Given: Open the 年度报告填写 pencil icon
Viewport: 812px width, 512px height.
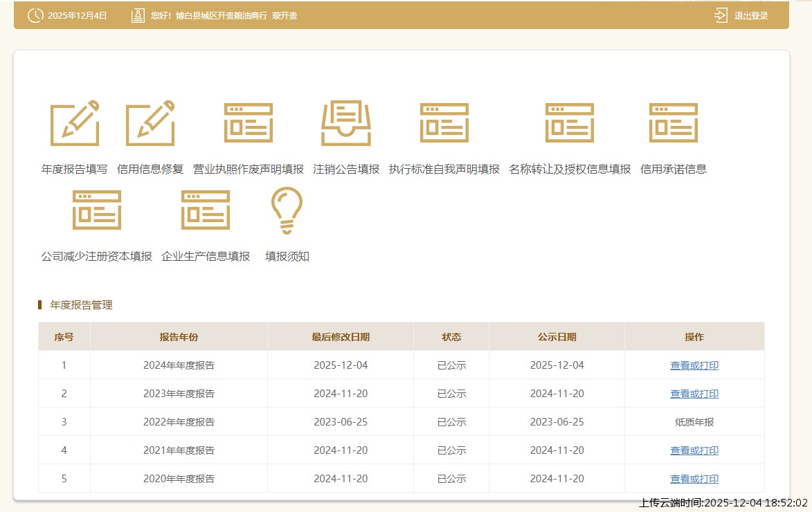Looking at the screenshot, I should tap(75, 123).
